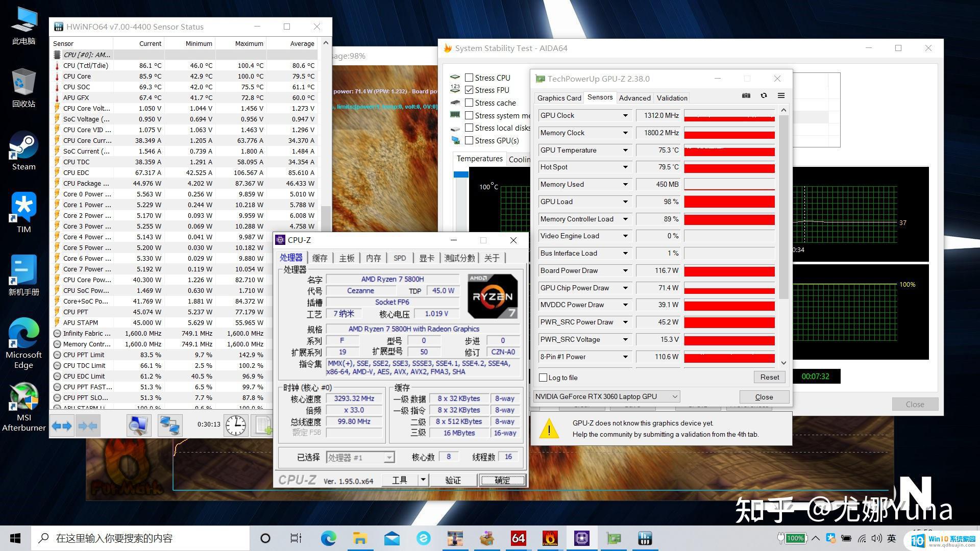Switch to AIDA64 taskbar icon
The height and width of the screenshot is (551, 980).
pos(518,538)
